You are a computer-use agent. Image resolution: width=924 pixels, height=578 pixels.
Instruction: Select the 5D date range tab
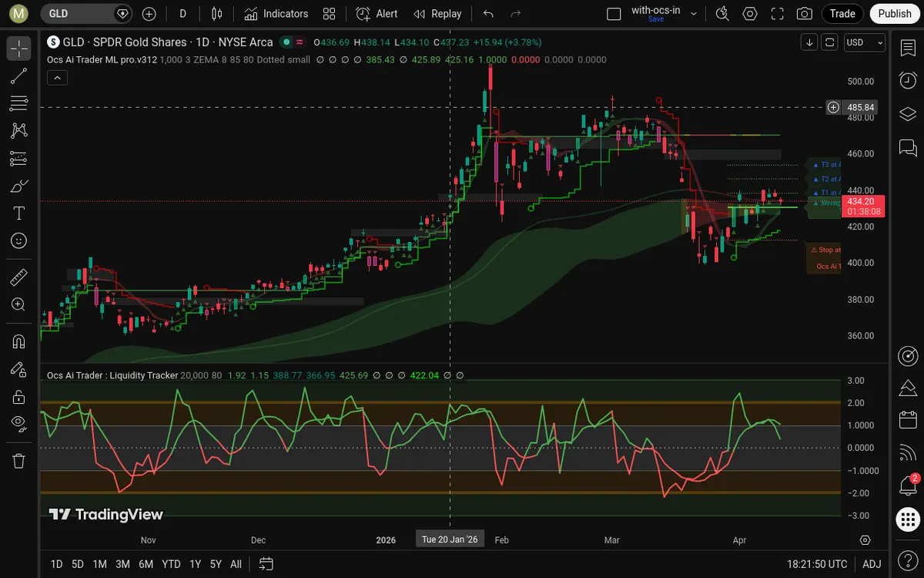point(78,564)
